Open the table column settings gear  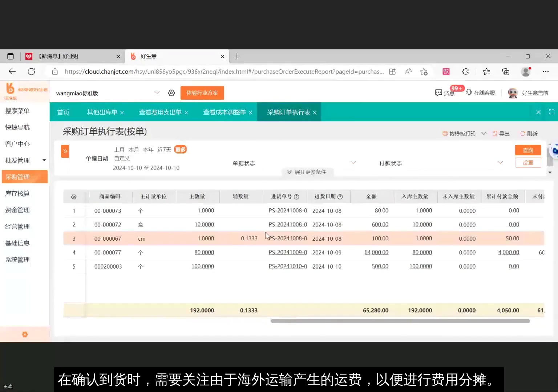tap(74, 196)
